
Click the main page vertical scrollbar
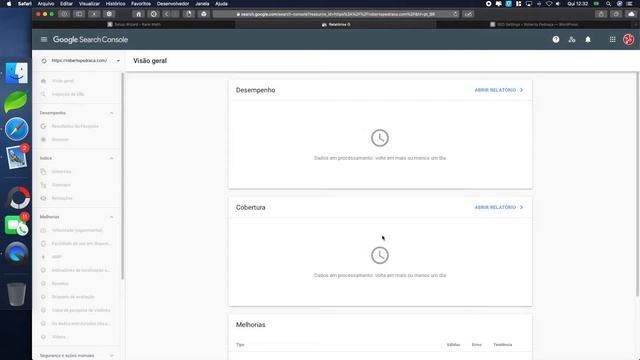coord(637,184)
